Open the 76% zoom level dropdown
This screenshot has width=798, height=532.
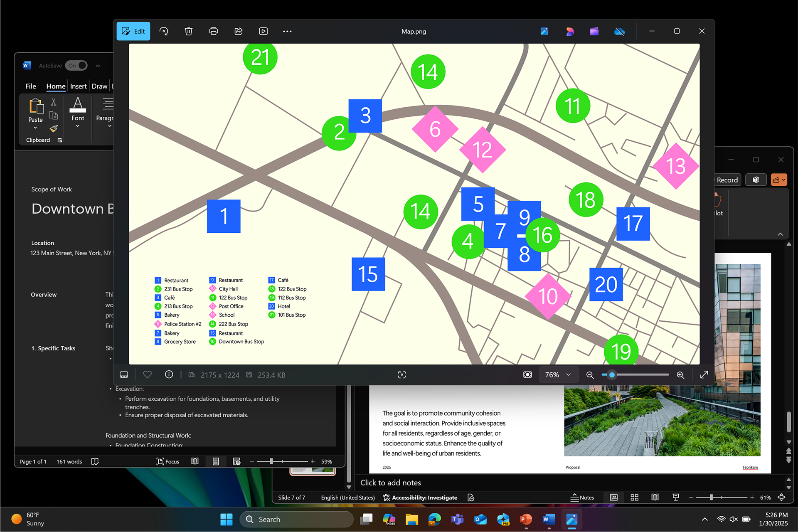point(558,374)
